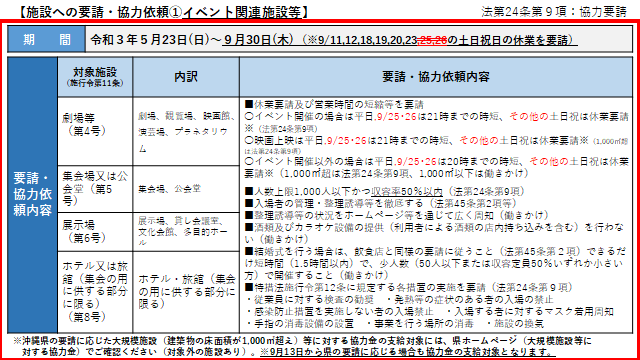Viewport: 640px width, 360px height.
Task: Select the bullet ・手指の消毒設備の設置
Action: click(x=299, y=324)
